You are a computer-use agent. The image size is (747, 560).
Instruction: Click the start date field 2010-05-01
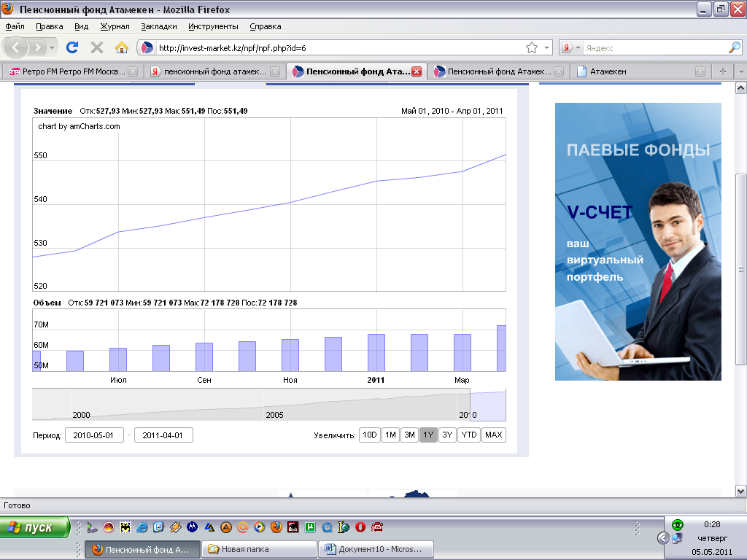[x=94, y=435]
